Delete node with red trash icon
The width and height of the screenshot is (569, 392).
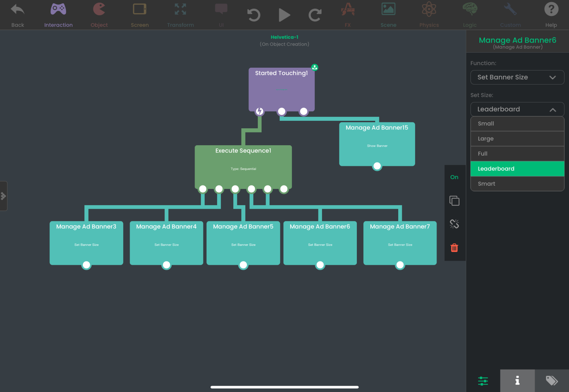[454, 248]
